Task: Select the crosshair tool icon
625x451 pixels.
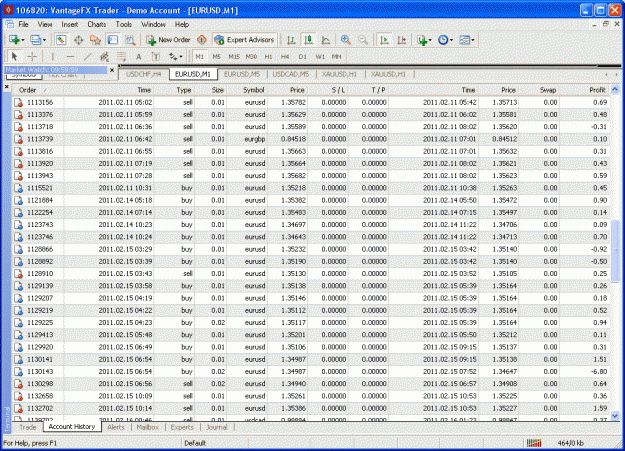Action: click(x=32, y=57)
